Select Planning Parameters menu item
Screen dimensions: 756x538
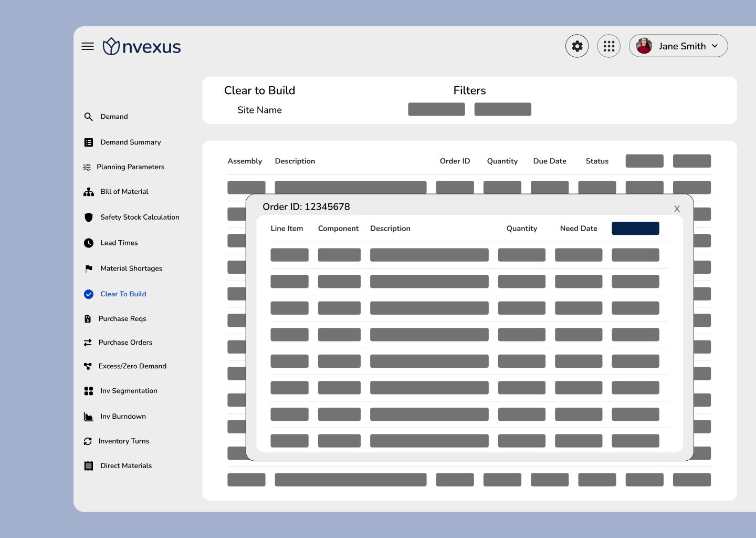[130, 167]
